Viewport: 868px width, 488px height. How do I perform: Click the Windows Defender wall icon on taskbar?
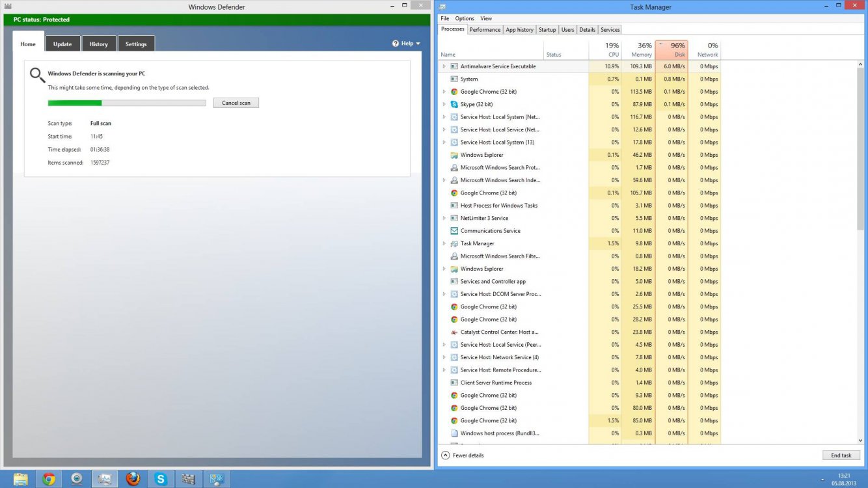click(x=189, y=480)
